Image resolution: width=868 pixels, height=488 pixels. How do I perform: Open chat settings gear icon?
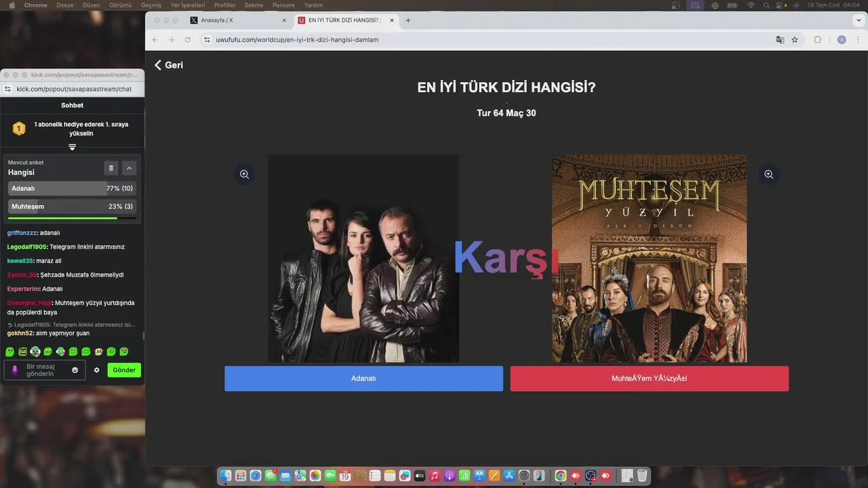pos(96,370)
